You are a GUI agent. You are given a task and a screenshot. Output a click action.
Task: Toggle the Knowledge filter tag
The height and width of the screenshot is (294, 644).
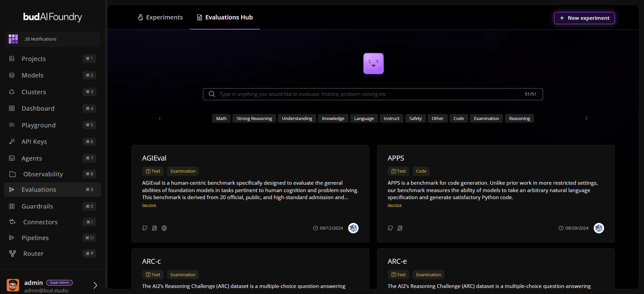tap(333, 118)
